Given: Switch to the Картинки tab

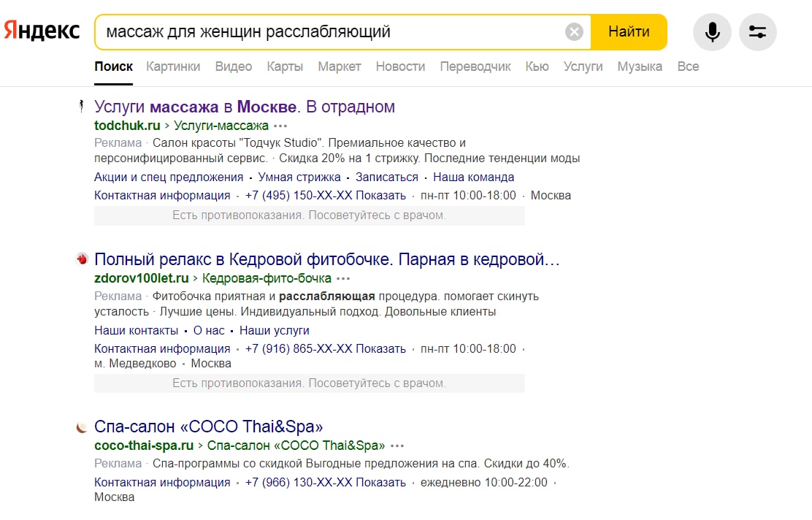Looking at the screenshot, I should [173, 66].
